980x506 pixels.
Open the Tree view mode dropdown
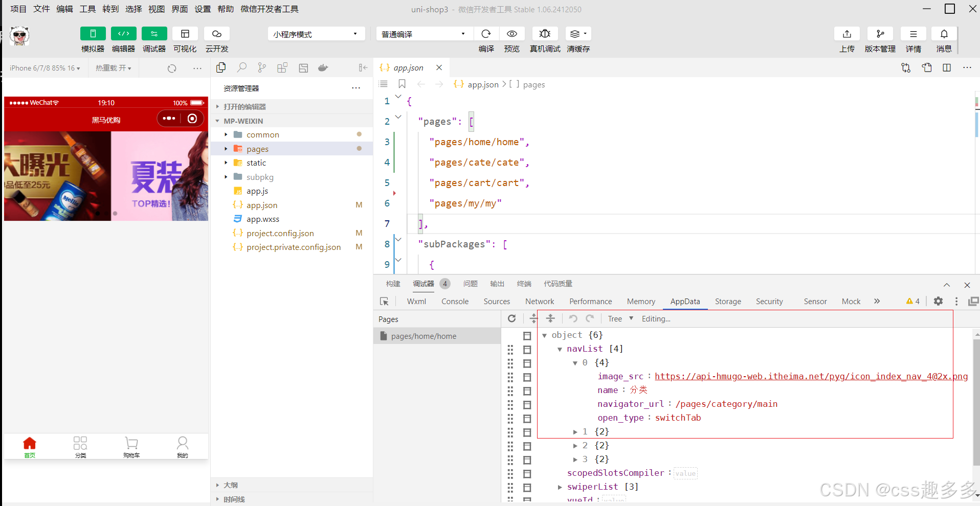click(x=620, y=318)
